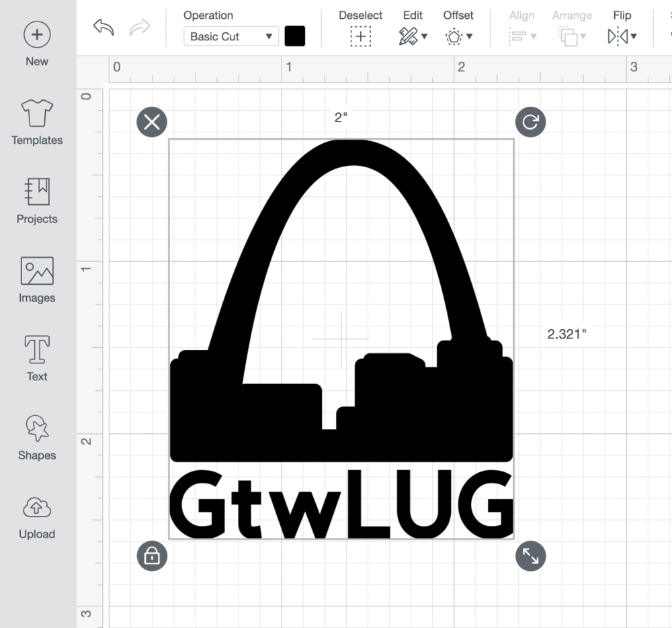This screenshot has height=628, width=672.
Task: Open the Shapes panel
Action: [37, 437]
